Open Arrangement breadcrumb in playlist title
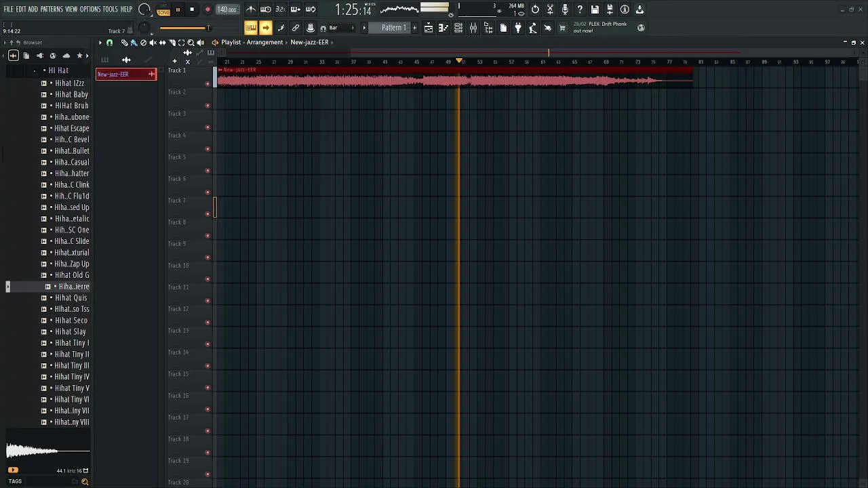Viewport: 868px width, 488px height. pyautogui.click(x=264, y=42)
